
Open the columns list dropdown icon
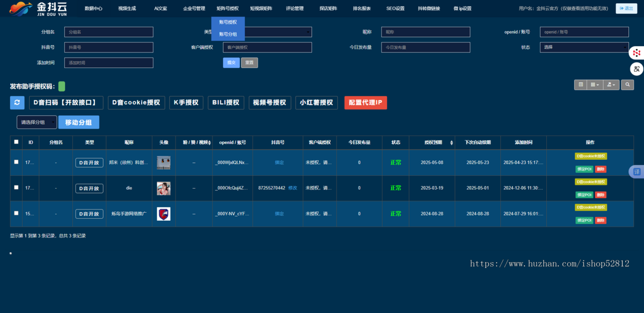tap(595, 85)
